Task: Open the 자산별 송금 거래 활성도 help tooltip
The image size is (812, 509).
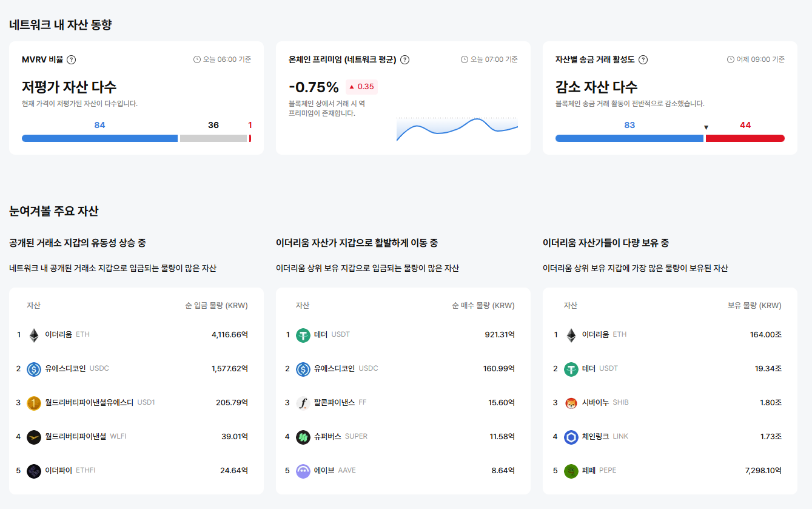Action: (642, 59)
